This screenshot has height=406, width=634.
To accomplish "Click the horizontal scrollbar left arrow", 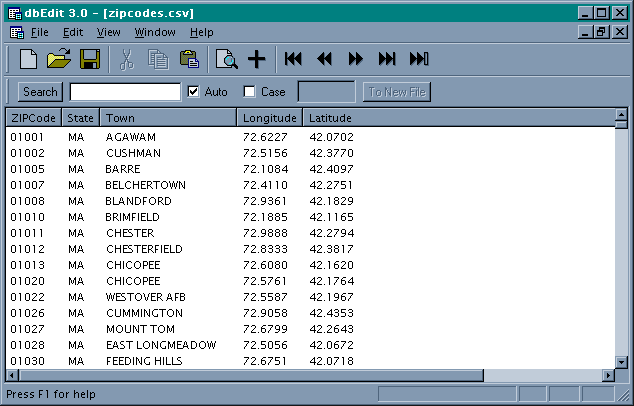I will click(12, 375).
